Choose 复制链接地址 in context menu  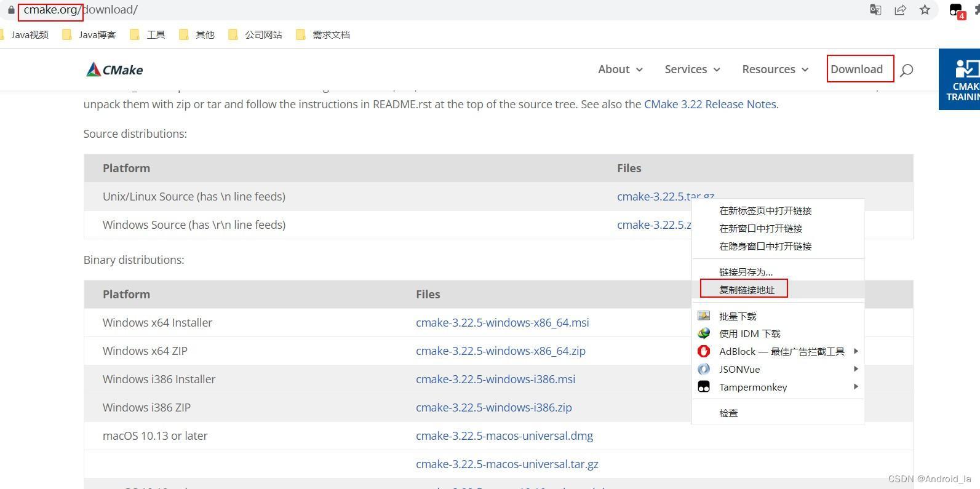[778, 290]
